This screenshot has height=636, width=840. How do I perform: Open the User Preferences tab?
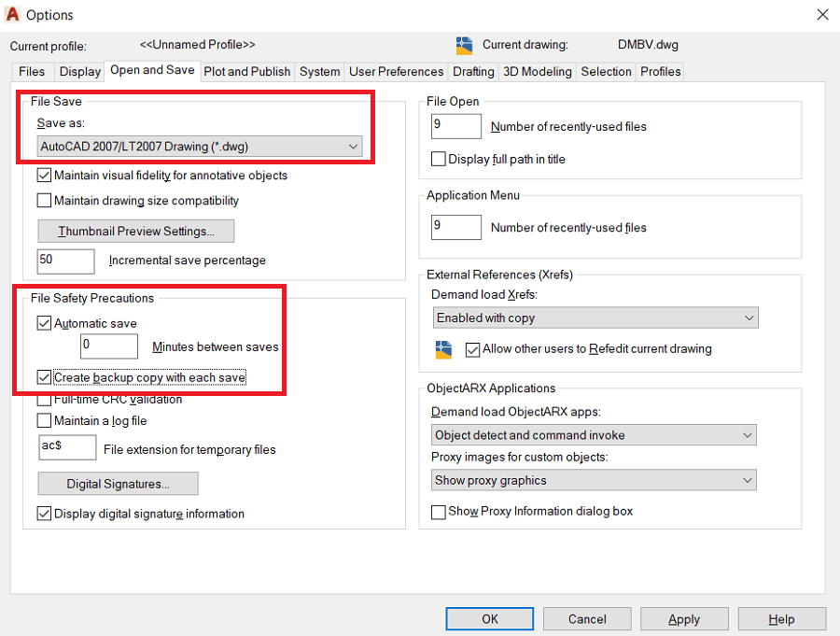pos(397,71)
